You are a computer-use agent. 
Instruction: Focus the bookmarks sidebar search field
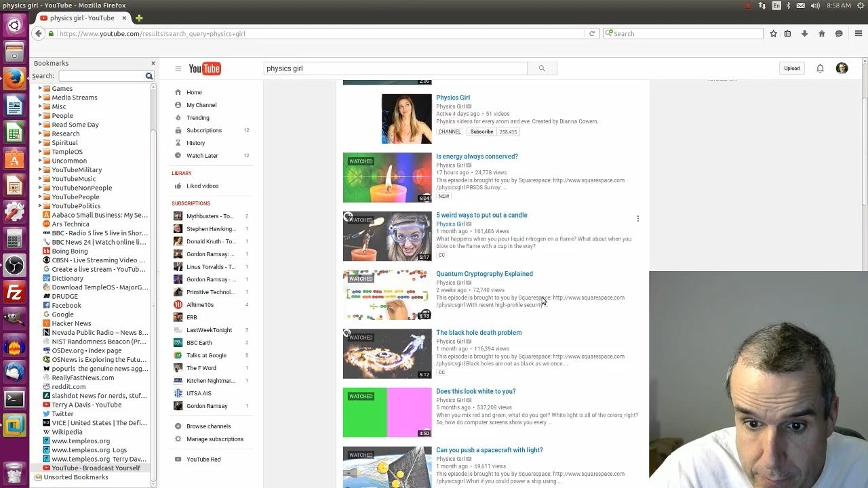click(102, 76)
